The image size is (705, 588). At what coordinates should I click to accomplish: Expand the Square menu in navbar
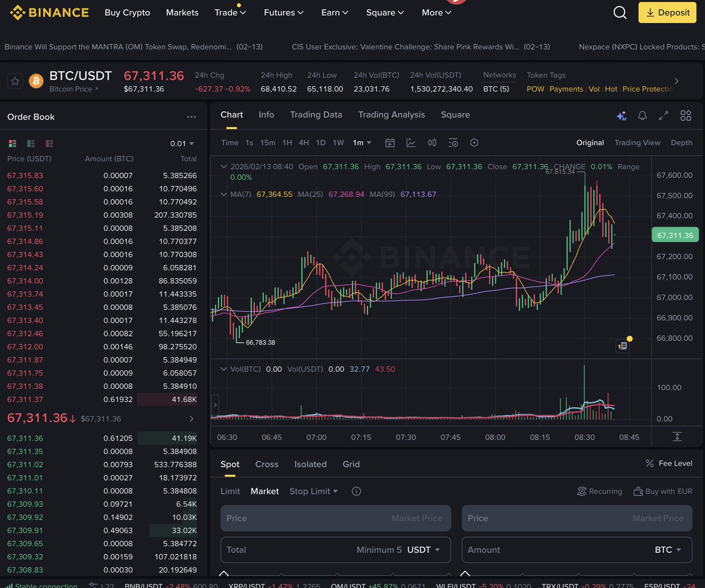click(x=385, y=12)
